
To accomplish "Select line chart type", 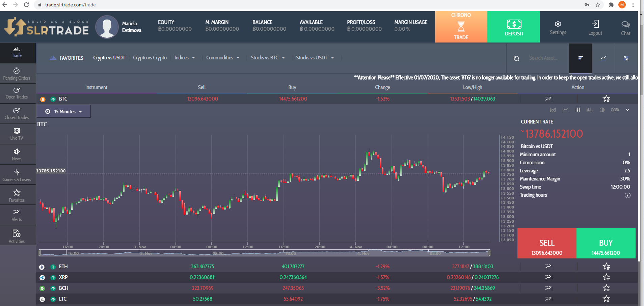I will tap(565, 110).
